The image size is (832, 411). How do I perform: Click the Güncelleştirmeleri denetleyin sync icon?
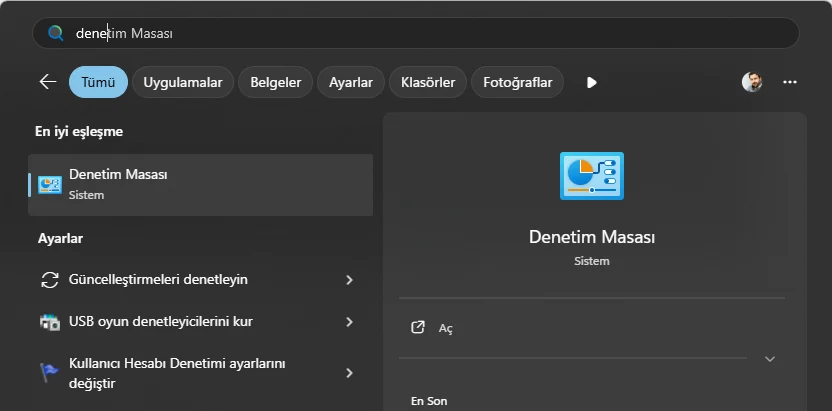(x=50, y=279)
